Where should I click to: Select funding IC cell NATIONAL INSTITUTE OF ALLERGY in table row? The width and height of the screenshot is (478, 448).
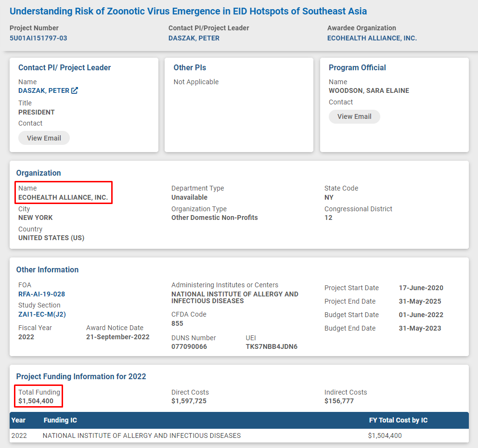click(142, 435)
